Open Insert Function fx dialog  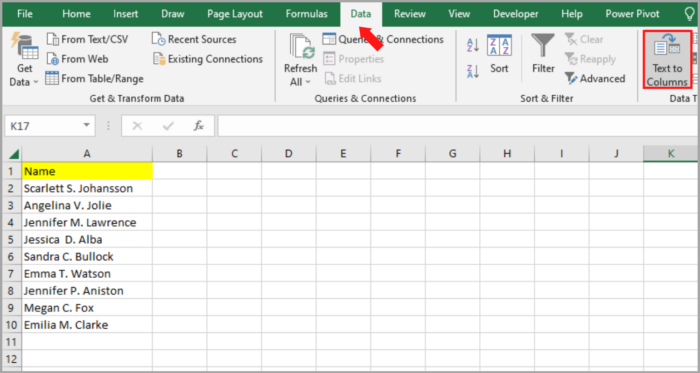(x=199, y=126)
